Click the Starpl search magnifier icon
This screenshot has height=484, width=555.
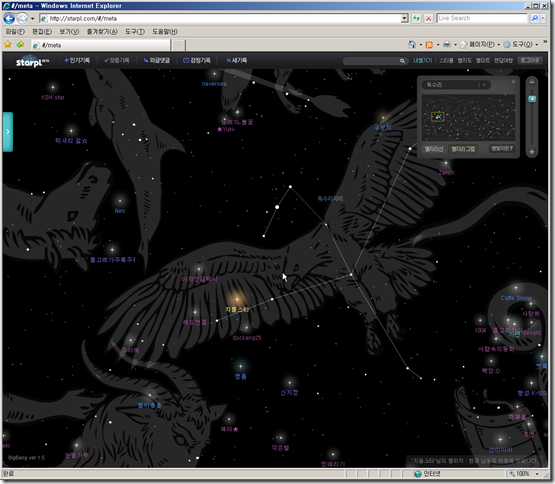(x=402, y=61)
